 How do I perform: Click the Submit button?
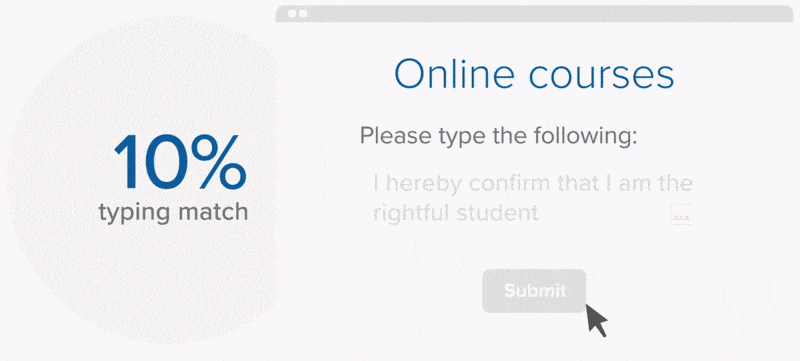[x=534, y=291]
